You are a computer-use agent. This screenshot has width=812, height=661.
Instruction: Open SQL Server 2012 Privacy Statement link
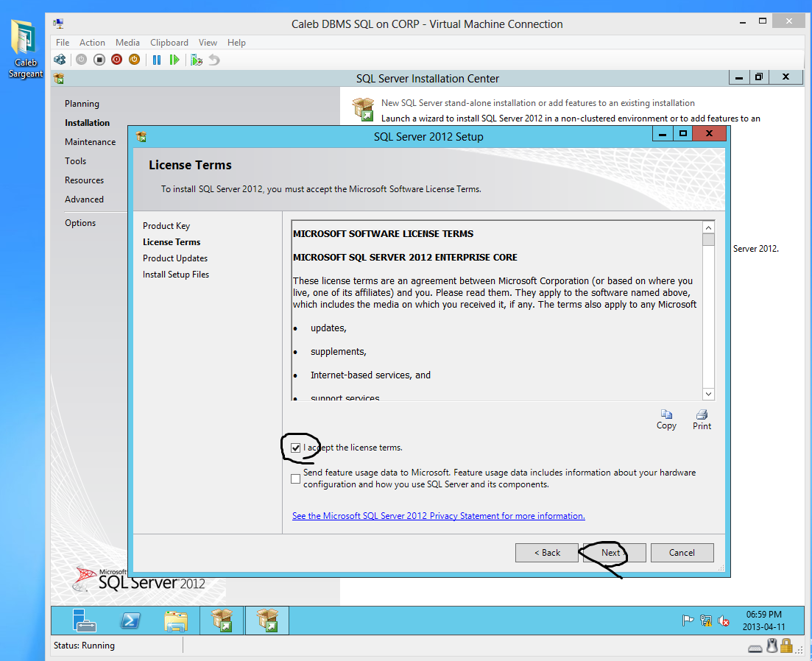[x=439, y=516]
